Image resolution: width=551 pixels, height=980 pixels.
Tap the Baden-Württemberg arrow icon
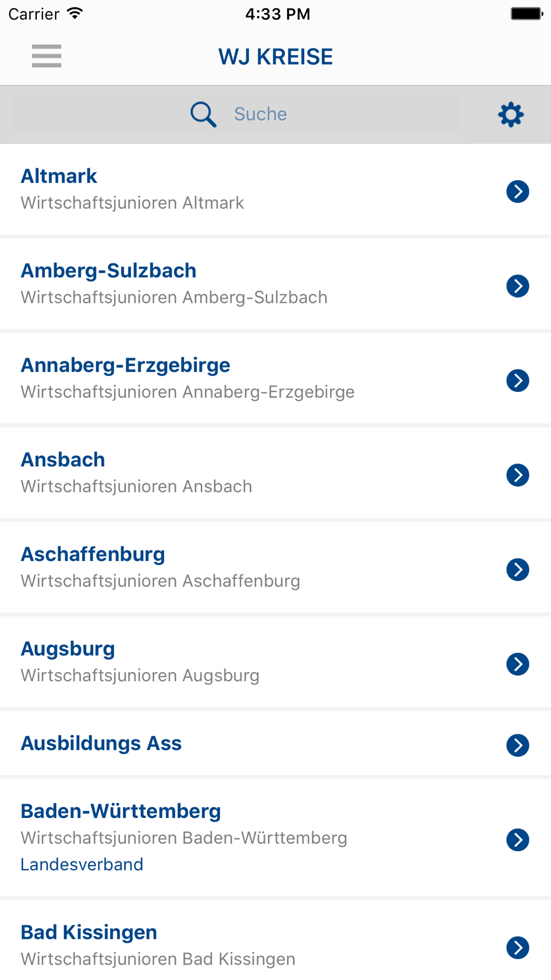[x=518, y=839]
